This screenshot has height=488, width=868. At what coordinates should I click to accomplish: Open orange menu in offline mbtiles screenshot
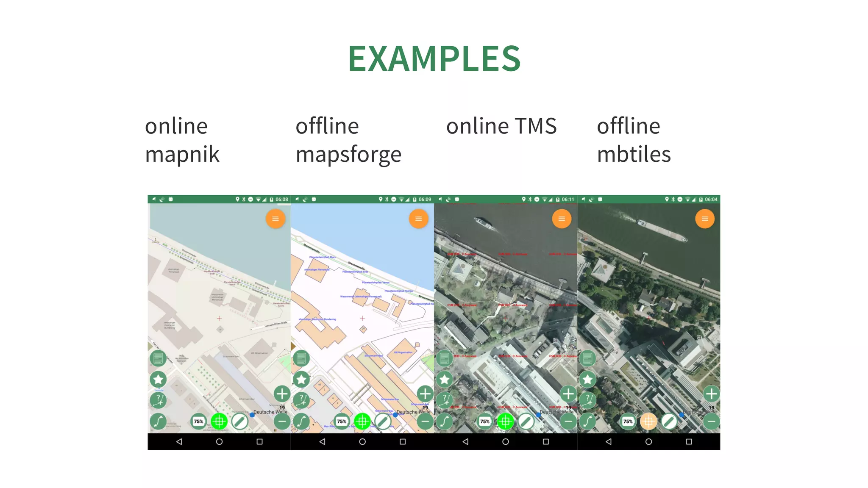(x=705, y=219)
